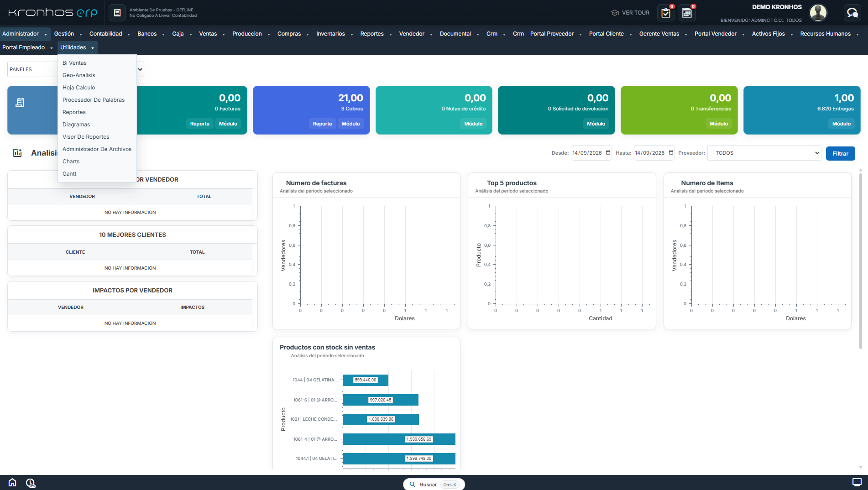The height and width of the screenshot is (490, 868).
Task: Click Módulo on the Cobros card
Action: pyautogui.click(x=350, y=124)
